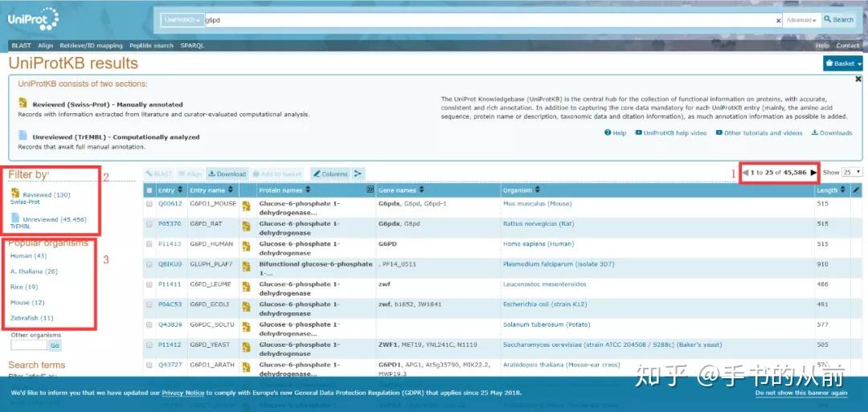868x412 pixels.
Task: Open Other tutorials and videos link
Action: tap(759, 133)
